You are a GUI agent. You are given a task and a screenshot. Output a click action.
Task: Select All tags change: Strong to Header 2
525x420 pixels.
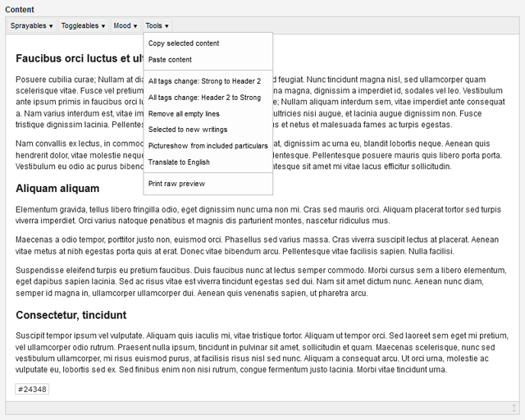(208, 81)
